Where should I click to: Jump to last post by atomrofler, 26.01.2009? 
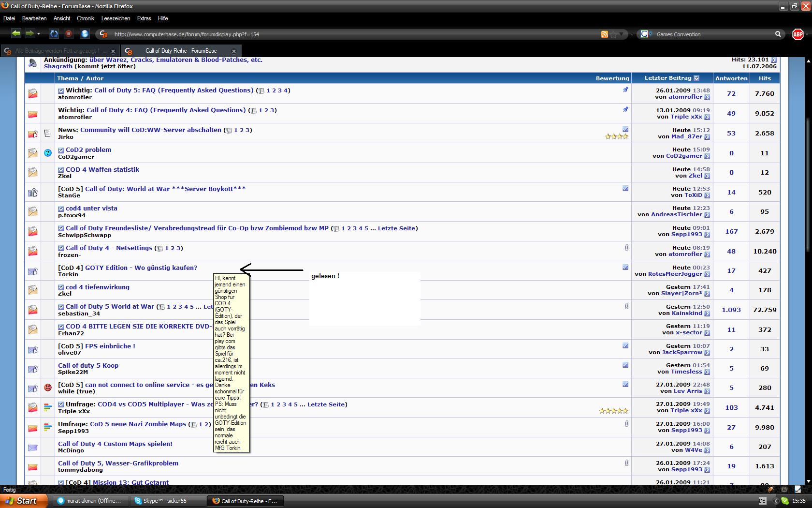click(707, 97)
